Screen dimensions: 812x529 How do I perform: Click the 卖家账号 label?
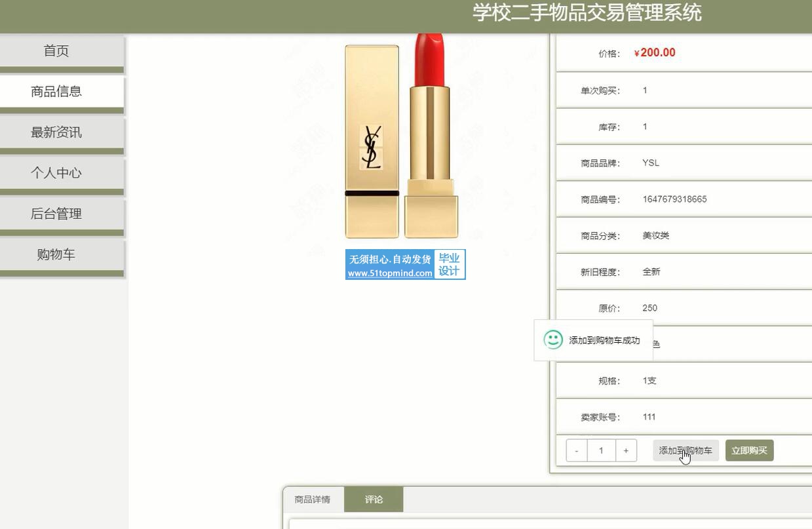click(600, 417)
